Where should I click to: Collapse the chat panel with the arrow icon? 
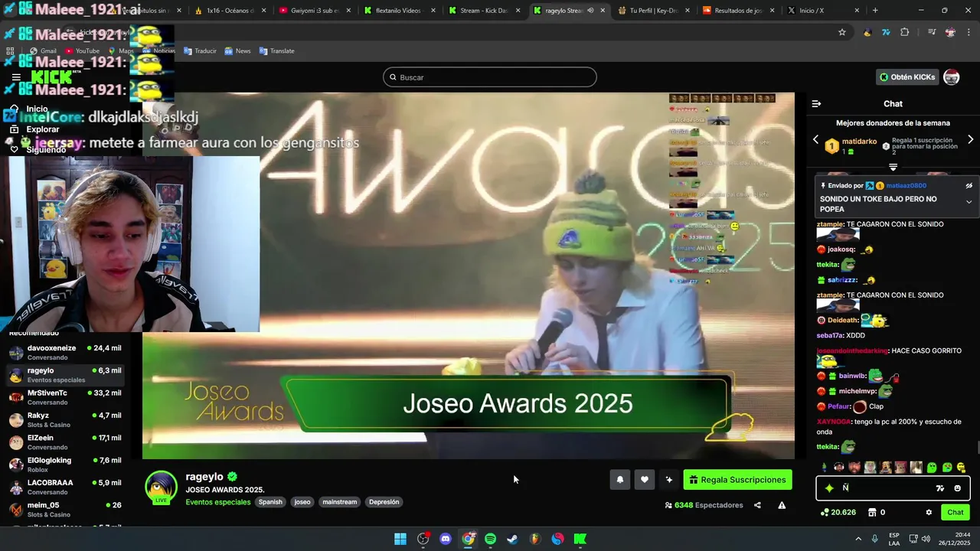pyautogui.click(x=816, y=103)
